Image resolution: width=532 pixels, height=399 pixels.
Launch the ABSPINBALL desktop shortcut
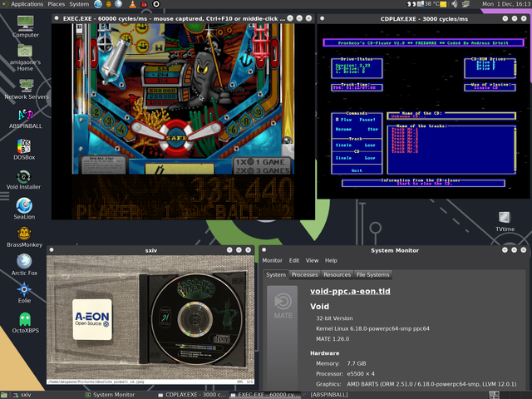pos(25,116)
